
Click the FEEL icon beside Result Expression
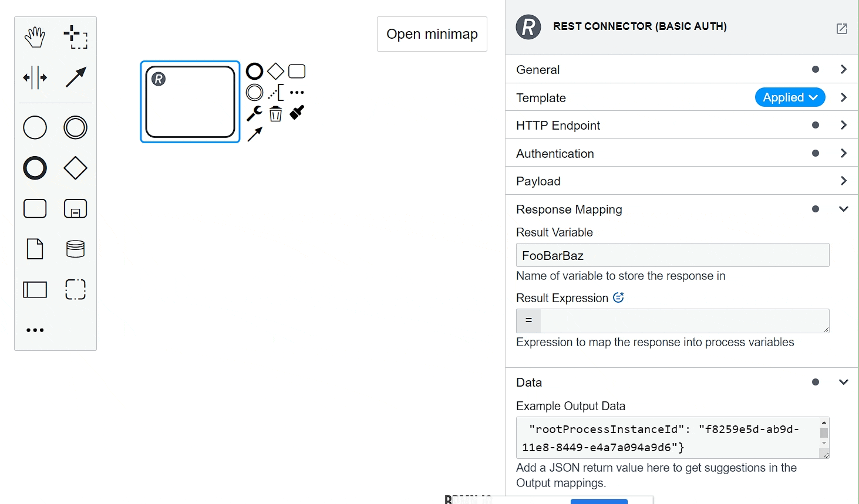pos(618,297)
